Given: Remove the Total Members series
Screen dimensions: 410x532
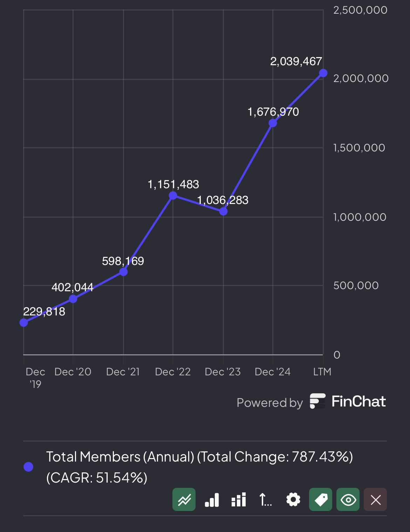Looking at the screenshot, I should tap(375, 499).
